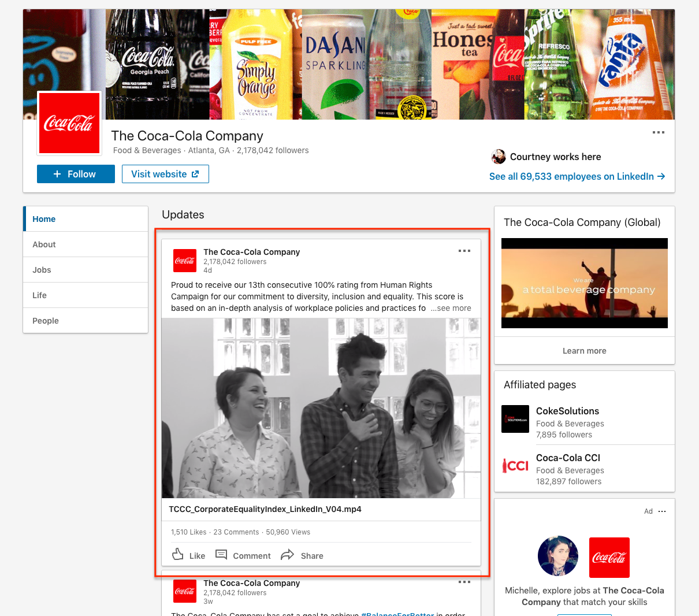Click the 'Affiliated pages' heading
The height and width of the screenshot is (616, 699).
tap(540, 385)
